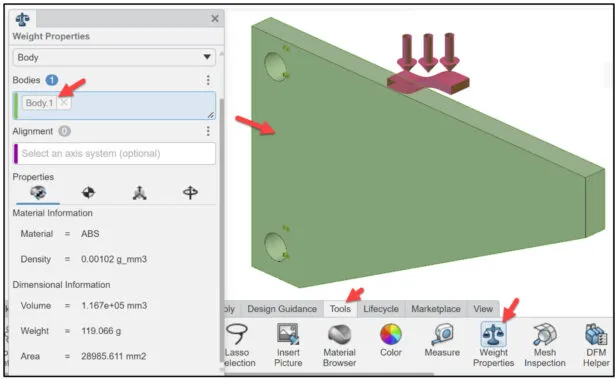Open the Weight Properties tool
615x379 pixels.
[x=493, y=345]
